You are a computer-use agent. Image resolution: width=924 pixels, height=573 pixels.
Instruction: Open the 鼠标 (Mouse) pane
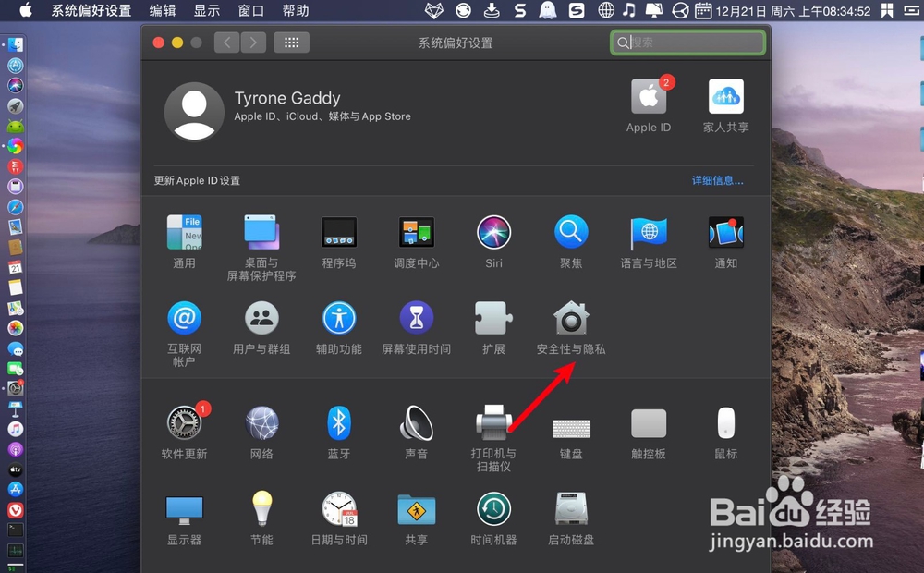click(726, 422)
